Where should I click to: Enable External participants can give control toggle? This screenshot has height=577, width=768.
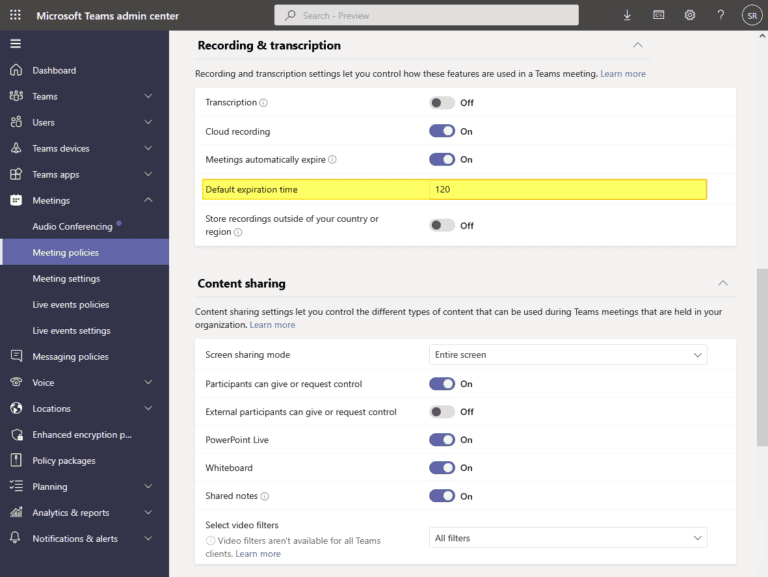pyautogui.click(x=442, y=412)
